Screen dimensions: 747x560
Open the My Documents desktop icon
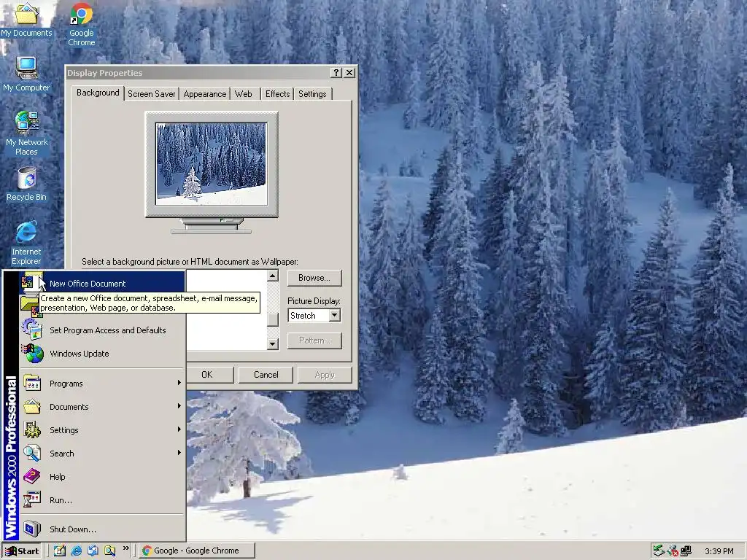pyautogui.click(x=26, y=20)
